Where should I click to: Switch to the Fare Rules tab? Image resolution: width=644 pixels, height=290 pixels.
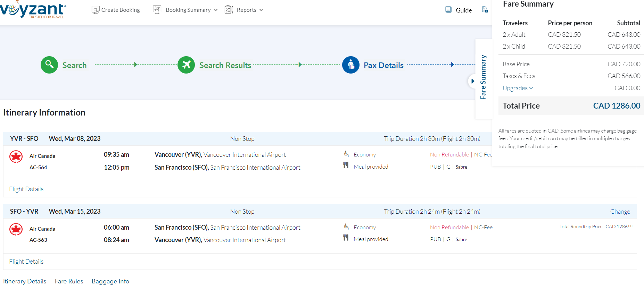(x=69, y=281)
